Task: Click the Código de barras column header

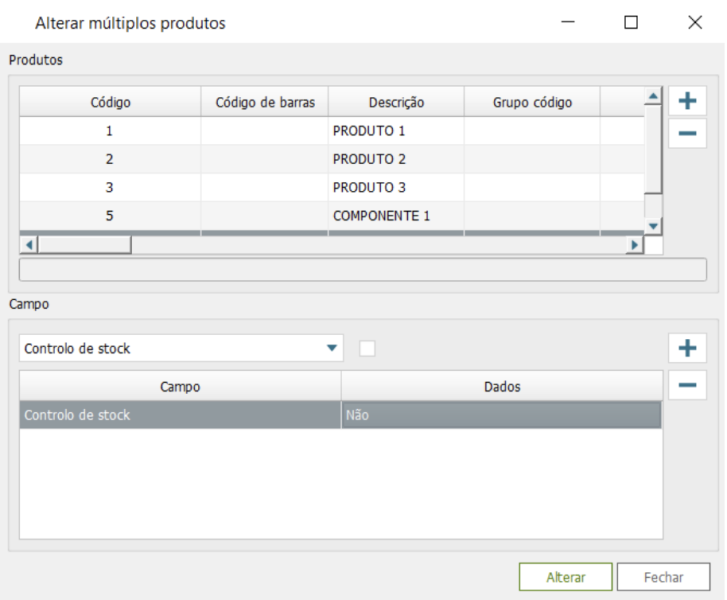Action: coord(265,102)
